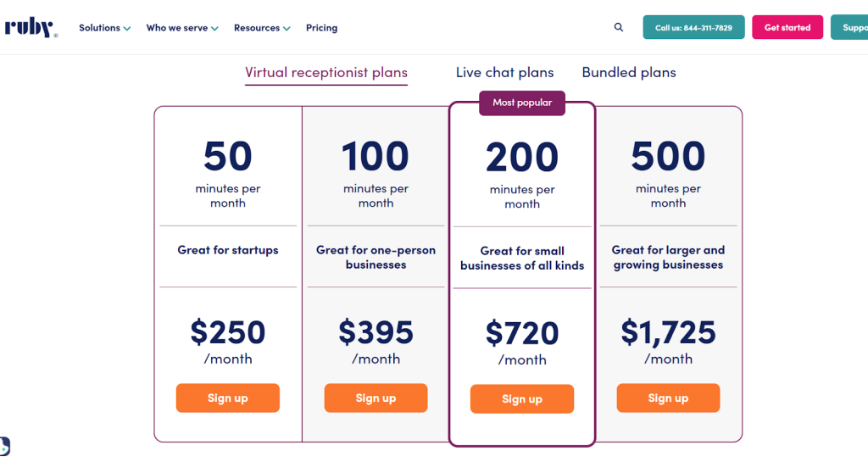Expand the Solutions dropdown menu
Image resolution: width=868 pixels, height=462 pixels.
(x=104, y=28)
